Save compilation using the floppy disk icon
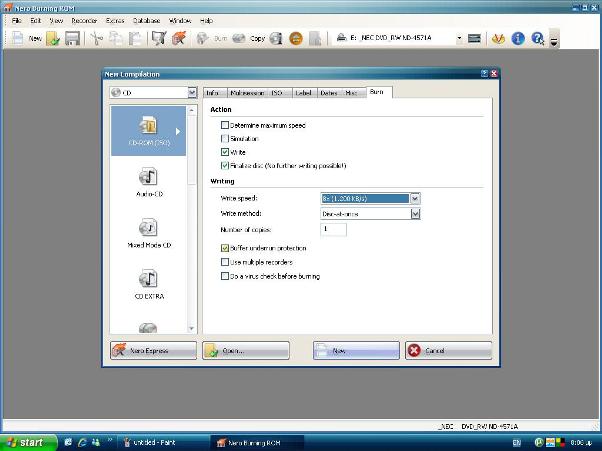602x451 pixels. pyautogui.click(x=72, y=38)
